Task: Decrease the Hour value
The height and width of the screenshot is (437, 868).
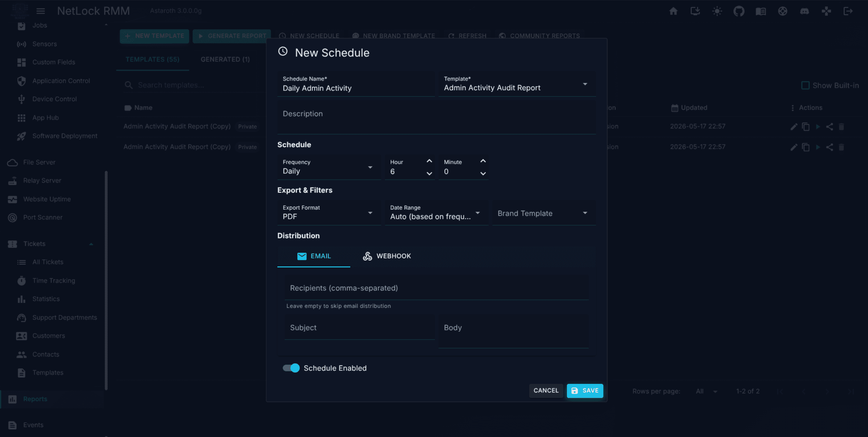Action: tap(429, 174)
